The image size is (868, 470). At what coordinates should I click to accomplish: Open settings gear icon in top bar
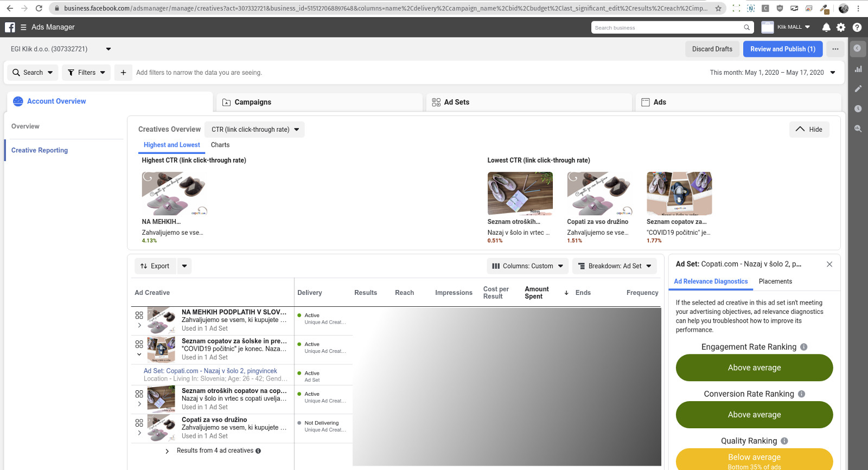(x=841, y=27)
